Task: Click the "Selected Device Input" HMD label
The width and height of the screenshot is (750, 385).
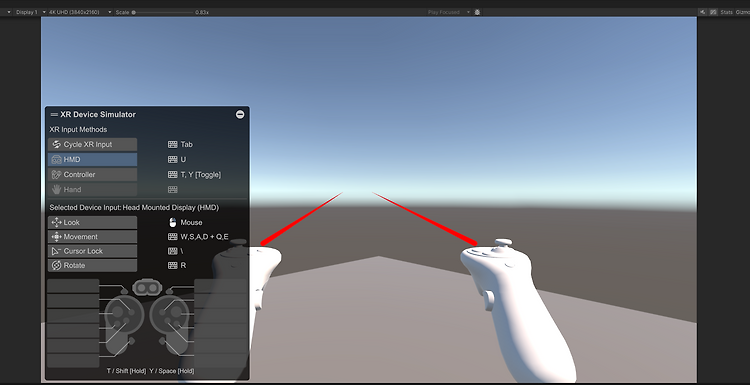Action: coord(134,208)
